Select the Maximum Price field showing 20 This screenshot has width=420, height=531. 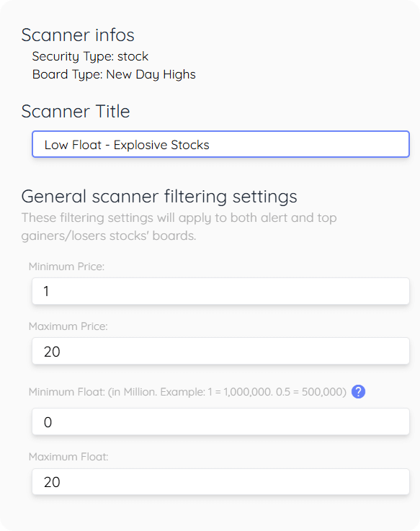(x=220, y=351)
